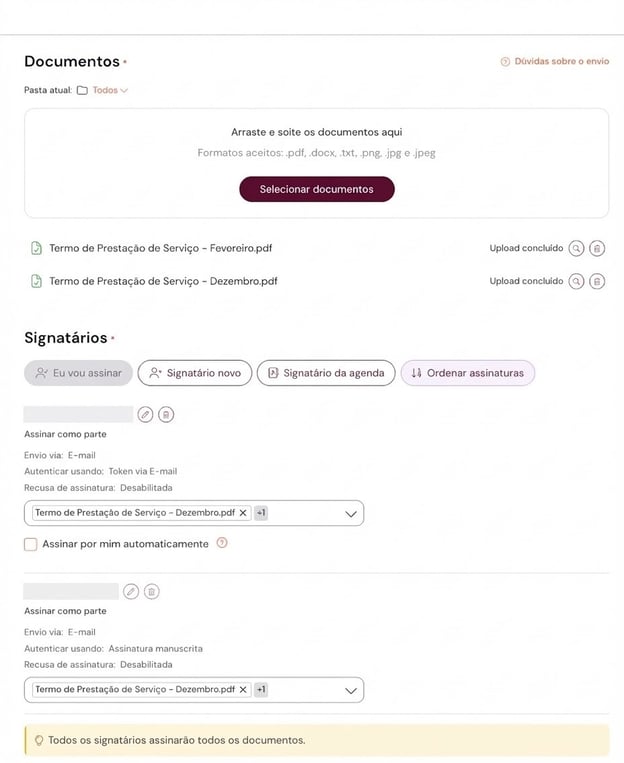
Task: Remove the first signatory with trash icon
Action: pos(166,414)
